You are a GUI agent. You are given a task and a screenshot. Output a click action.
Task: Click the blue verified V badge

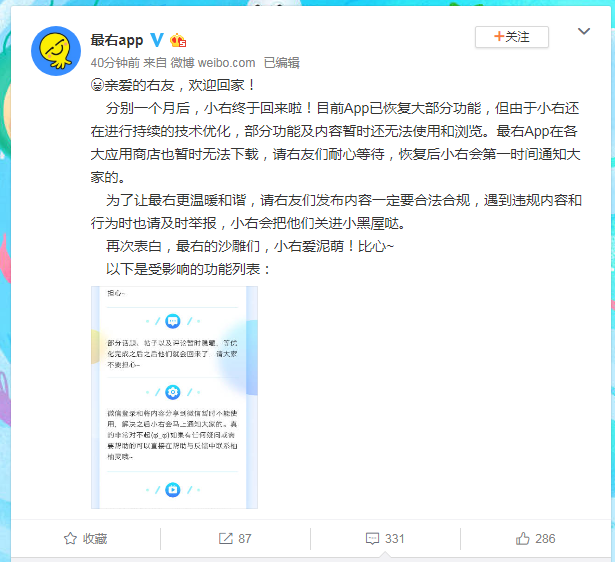157,40
